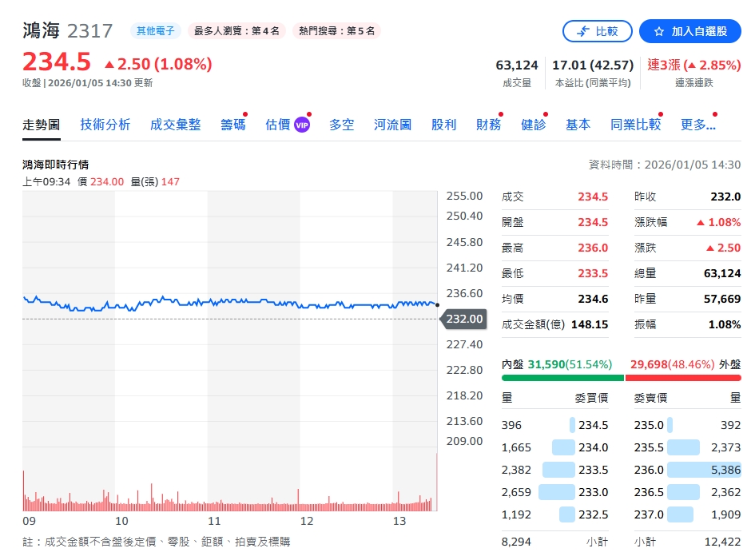The height and width of the screenshot is (560, 755).
Task: Select the 籌碼 tab
Action: coord(232,125)
